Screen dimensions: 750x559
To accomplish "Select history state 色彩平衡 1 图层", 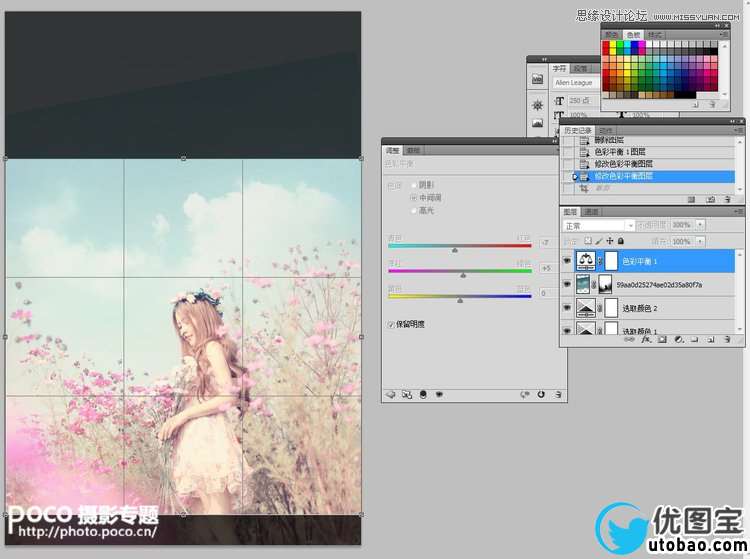I will [648, 152].
